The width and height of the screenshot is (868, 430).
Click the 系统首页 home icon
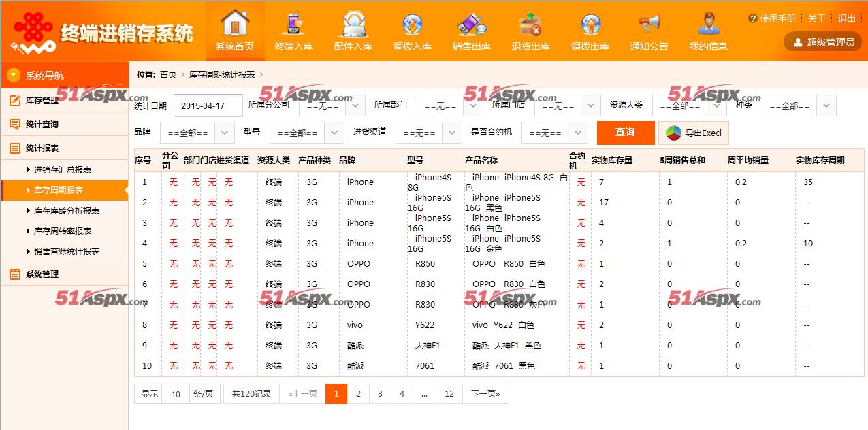tap(235, 24)
